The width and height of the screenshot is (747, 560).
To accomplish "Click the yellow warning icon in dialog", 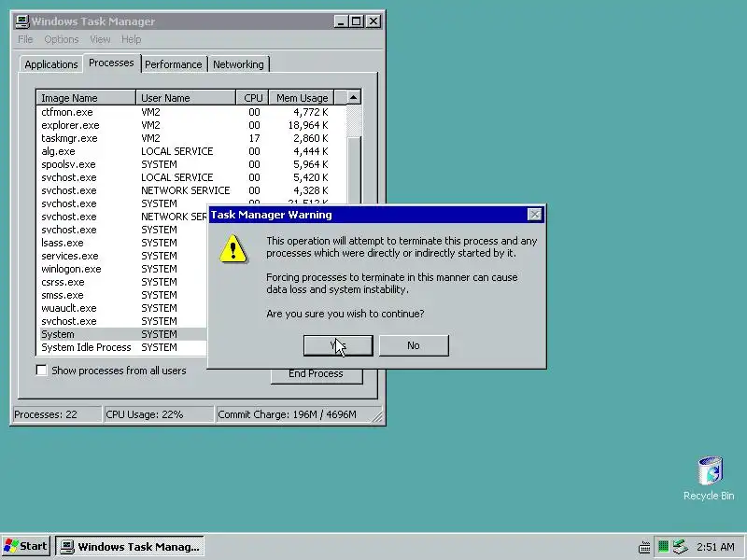I will point(233,248).
